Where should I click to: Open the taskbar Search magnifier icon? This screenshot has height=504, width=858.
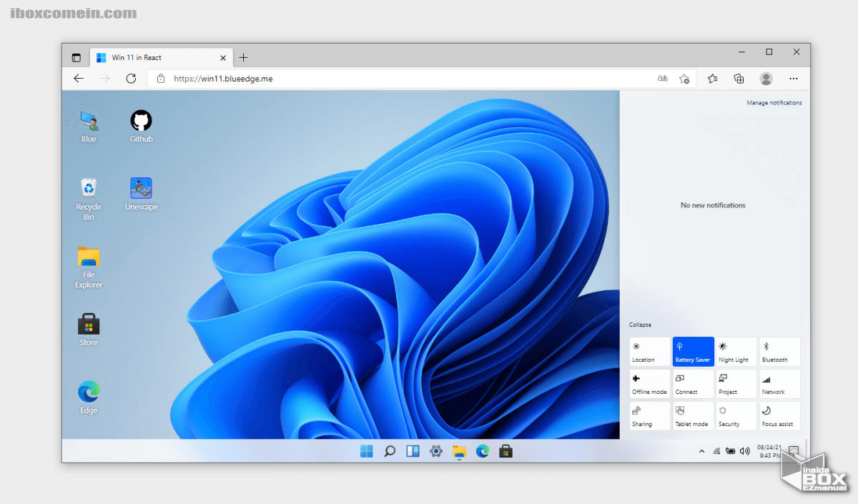click(x=390, y=451)
